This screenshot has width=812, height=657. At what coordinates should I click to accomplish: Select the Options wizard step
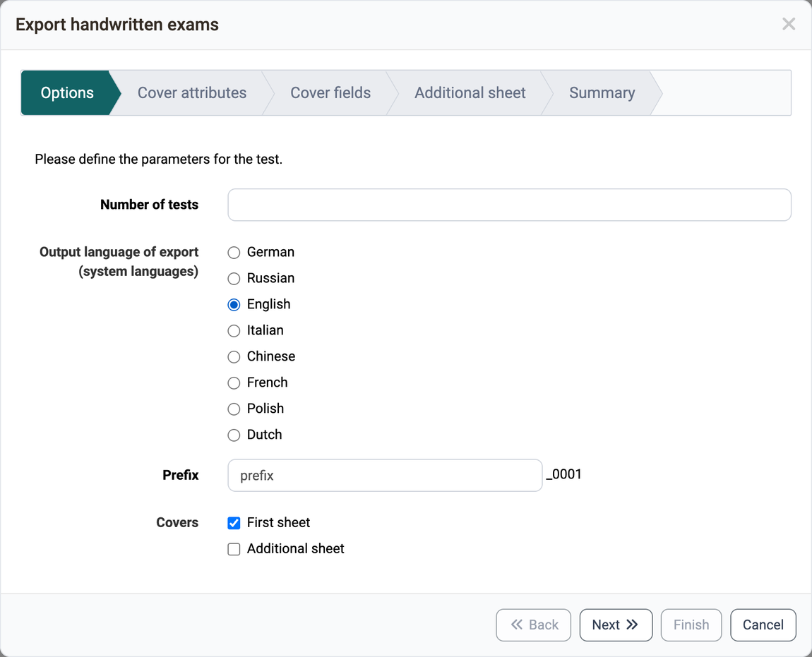(x=67, y=92)
